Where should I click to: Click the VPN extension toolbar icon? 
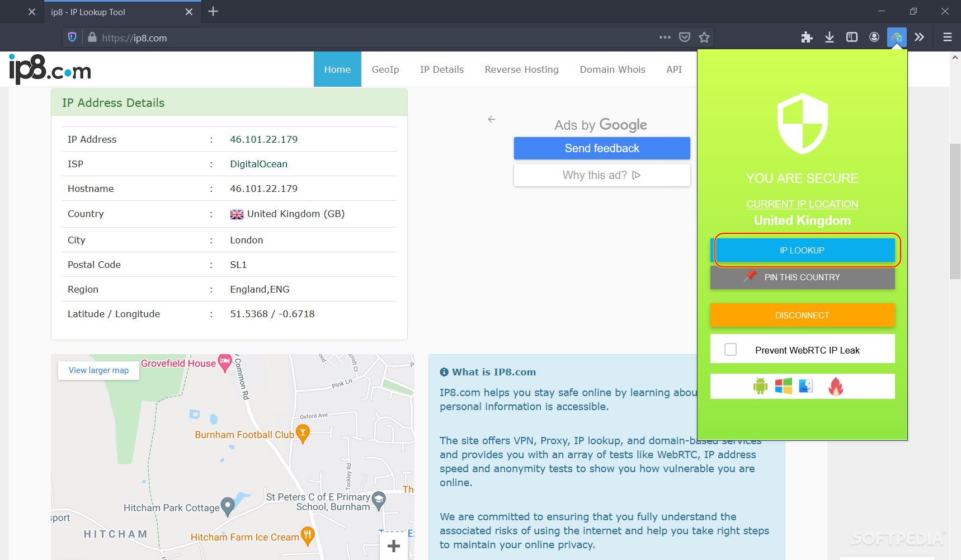pyautogui.click(x=897, y=37)
